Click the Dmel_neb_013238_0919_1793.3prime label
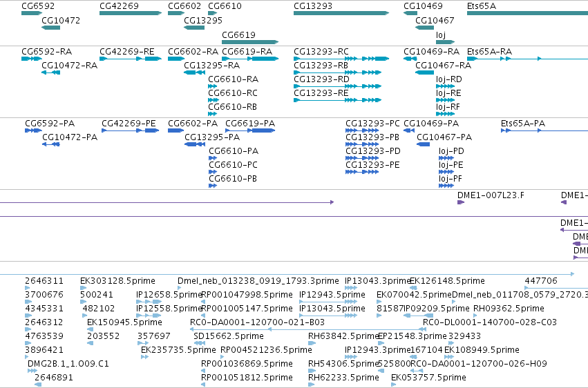The width and height of the screenshot is (588, 388). [x=258, y=280]
